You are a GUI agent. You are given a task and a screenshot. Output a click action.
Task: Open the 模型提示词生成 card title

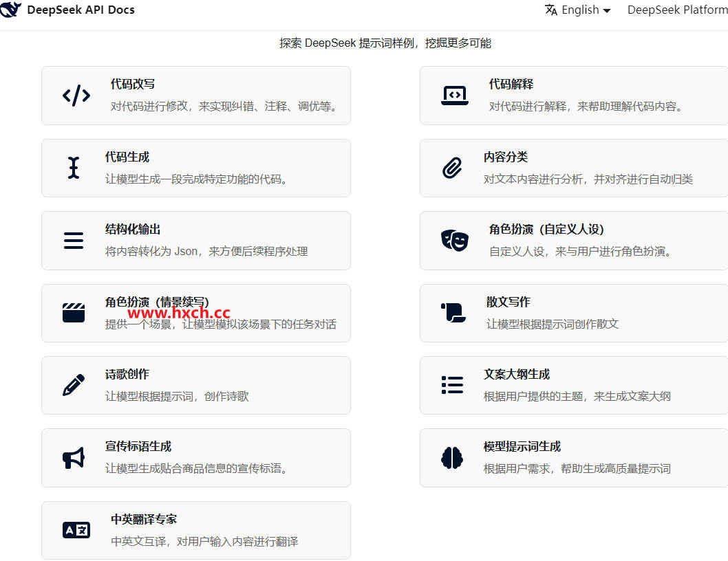(x=522, y=446)
